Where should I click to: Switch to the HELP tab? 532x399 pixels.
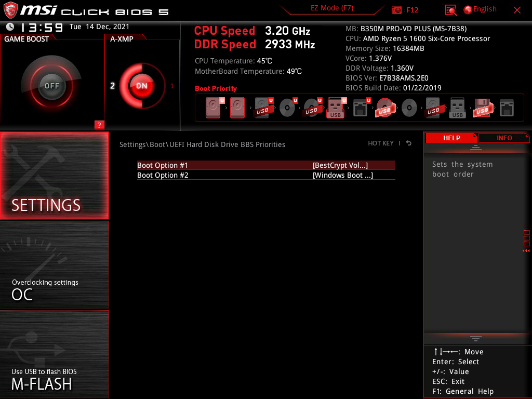pos(451,138)
